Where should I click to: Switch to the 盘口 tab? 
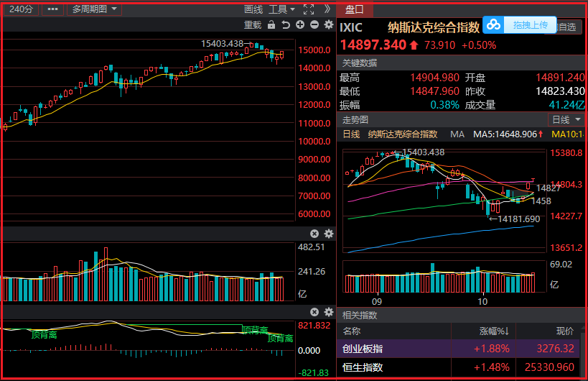(x=355, y=9)
